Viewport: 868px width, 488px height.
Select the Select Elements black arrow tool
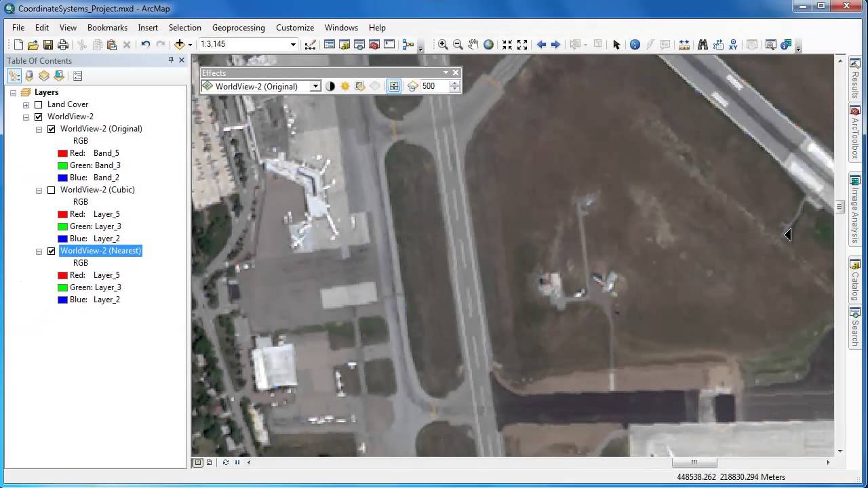tap(616, 45)
